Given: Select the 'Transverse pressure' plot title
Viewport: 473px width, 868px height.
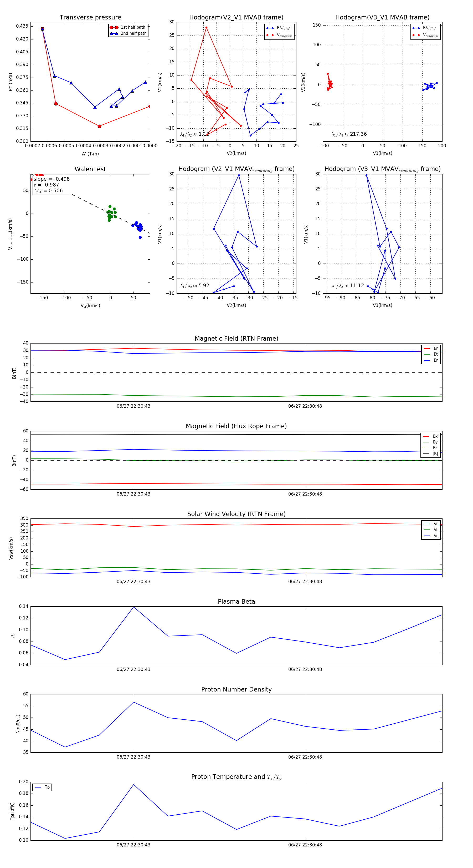Looking at the screenshot, I should (x=90, y=18).
